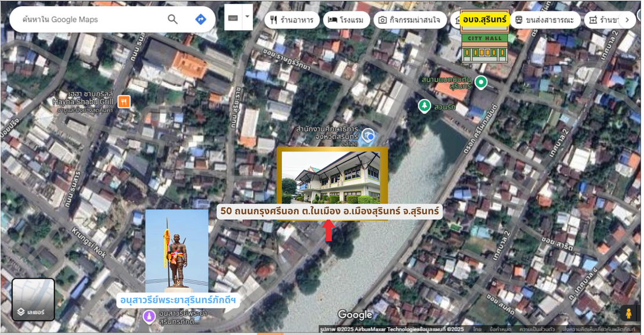644x335 pixels.
Task: Click the keyboard input tool icon
Action: click(x=233, y=17)
